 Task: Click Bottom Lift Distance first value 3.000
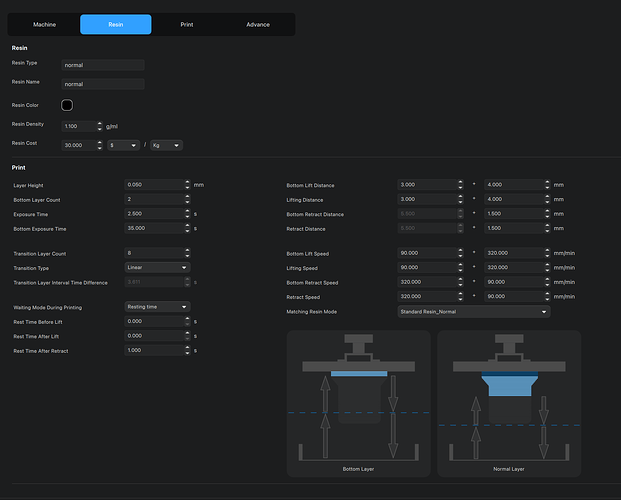click(x=427, y=185)
